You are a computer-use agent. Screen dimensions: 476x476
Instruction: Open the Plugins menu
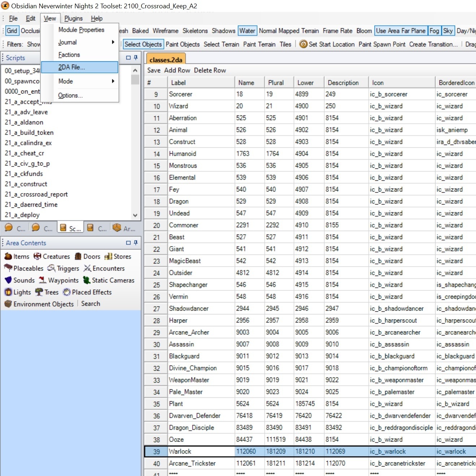[73, 18]
